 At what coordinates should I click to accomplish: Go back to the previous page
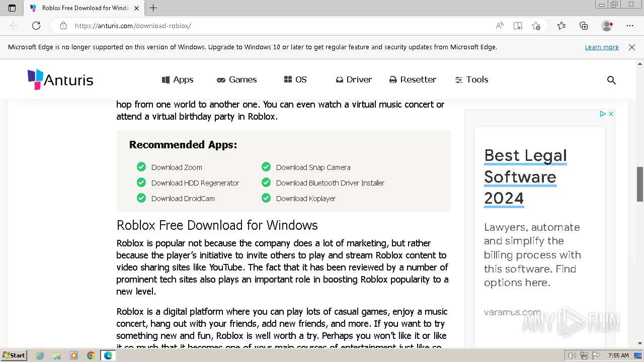pos(14,26)
